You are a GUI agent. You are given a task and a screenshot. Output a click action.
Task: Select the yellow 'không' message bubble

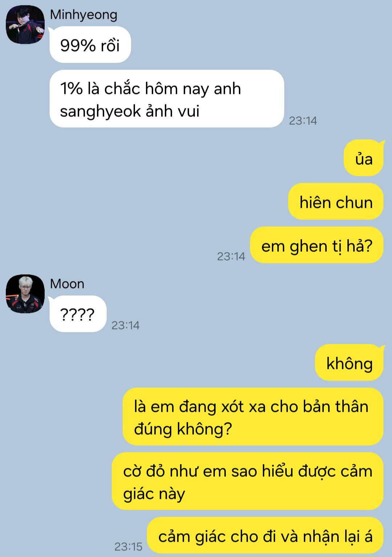pos(349,363)
